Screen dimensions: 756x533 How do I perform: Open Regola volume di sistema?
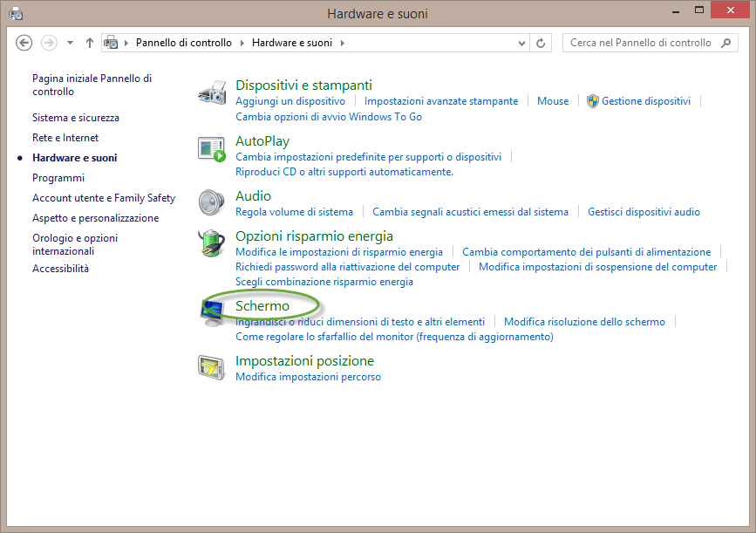point(294,212)
